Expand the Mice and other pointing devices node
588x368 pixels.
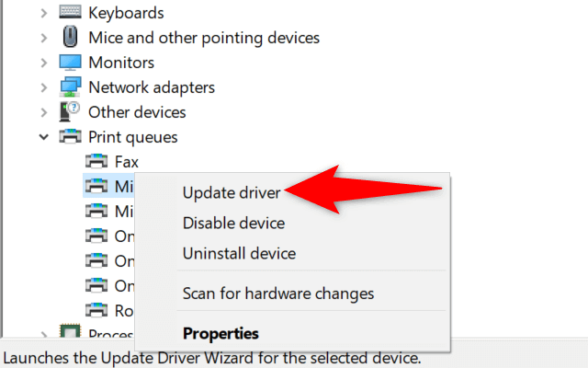[43, 38]
